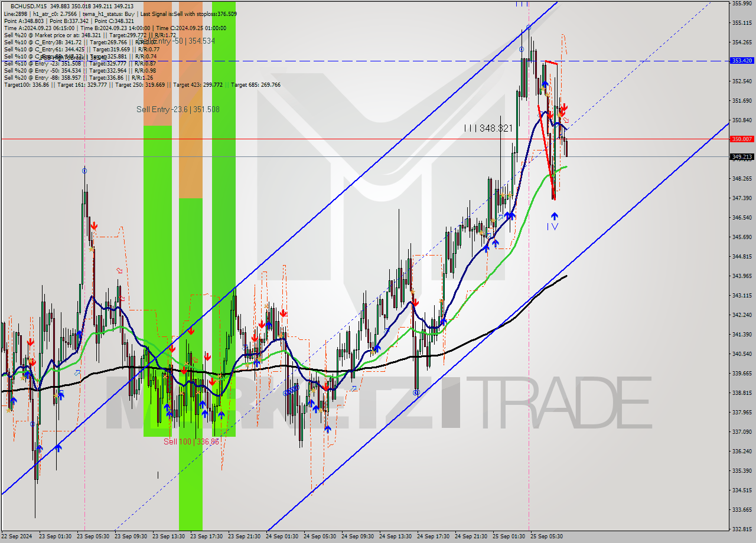
Task: Click the 341.390 price axis label
Action: 742,335
